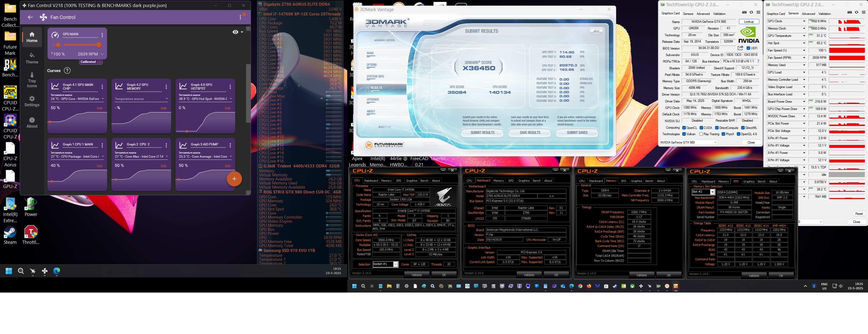Click SAVE RESULTS in 3DMark Vantage
The image size is (868, 334).
tap(530, 133)
